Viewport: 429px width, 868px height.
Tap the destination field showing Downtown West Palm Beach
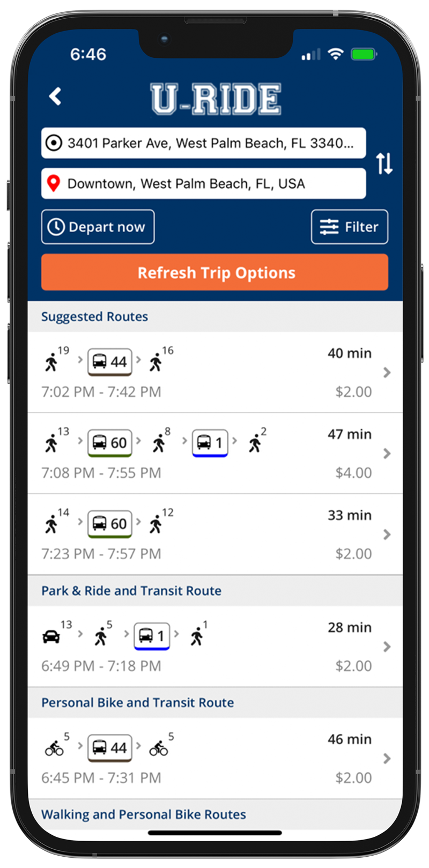[204, 183]
